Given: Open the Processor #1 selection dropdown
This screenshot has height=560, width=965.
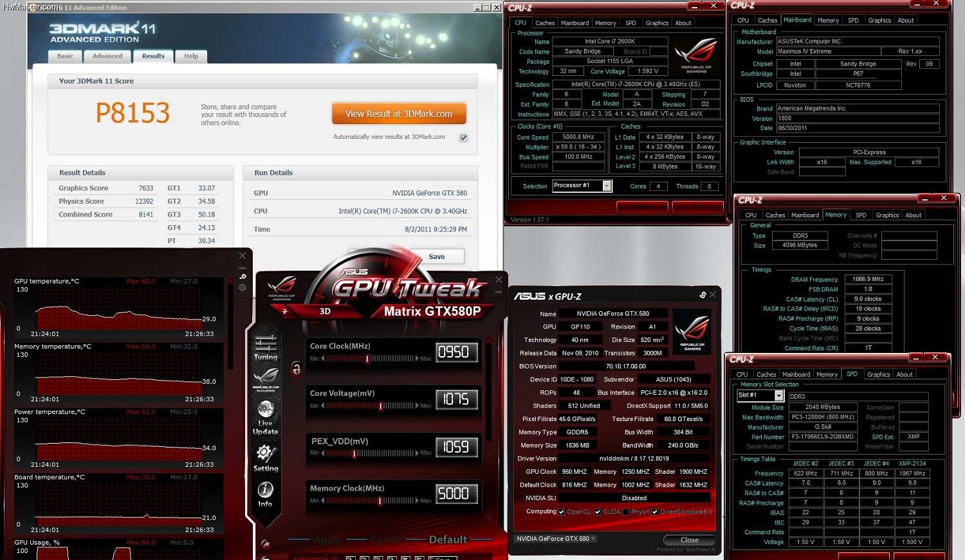Looking at the screenshot, I should pyautogui.click(x=607, y=186).
